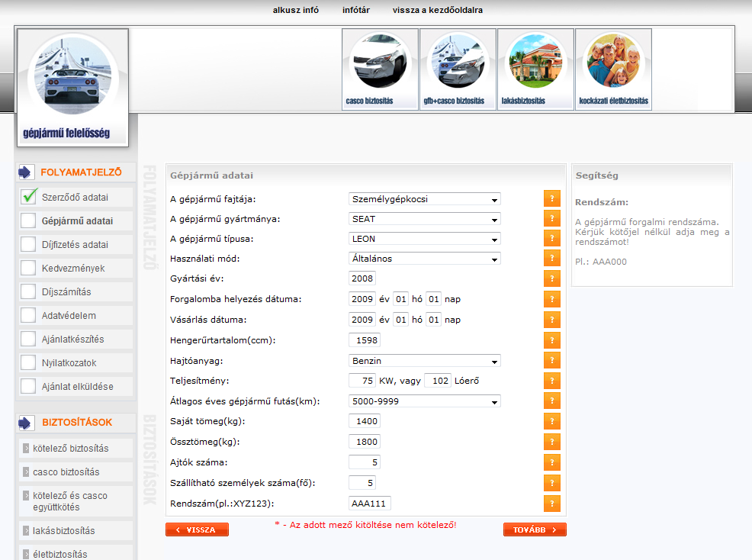The height and width of the screenshot is (560, 752).
Task: Open életbiztosítás link in sidebar
Action: pyautogui.click(x=60, y=554)
